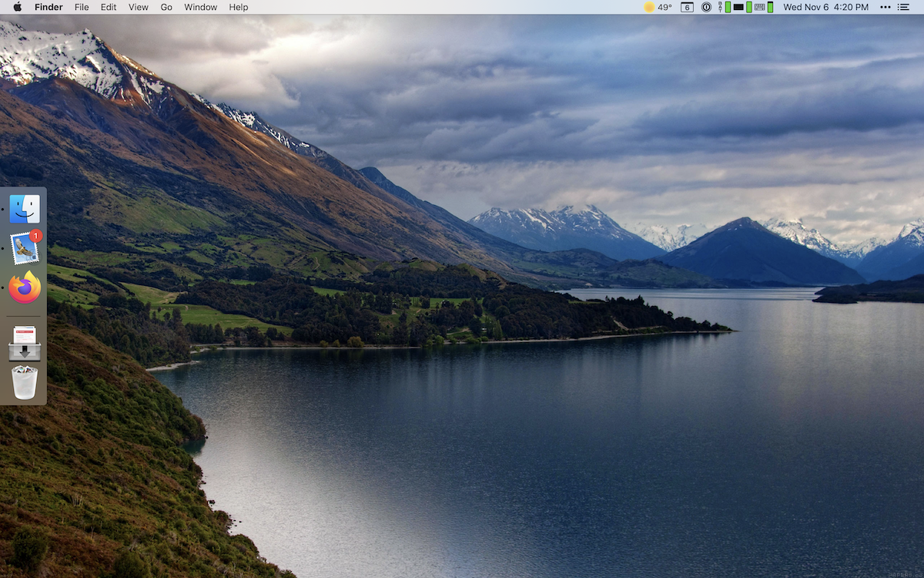Open Finder from the Dock
The height and width of the screenshot is (578, 924).
25,209
